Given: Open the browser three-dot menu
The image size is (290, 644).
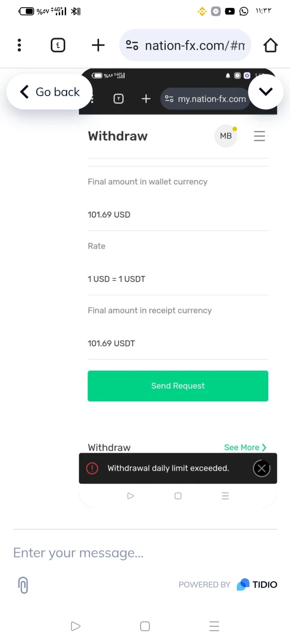Looking at the screenshot, I should (x=19, y=45).
